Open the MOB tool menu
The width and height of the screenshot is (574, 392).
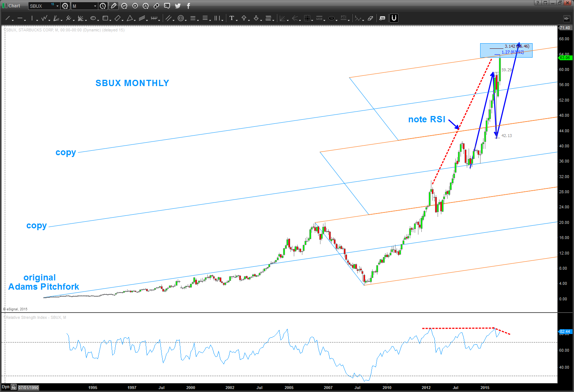pyautogui.click(x=320, y=18)
